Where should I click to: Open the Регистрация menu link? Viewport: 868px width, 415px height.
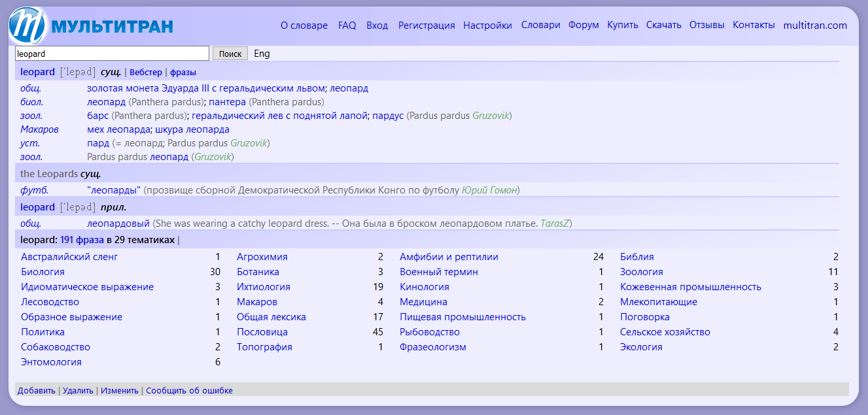tap(426, 25)
